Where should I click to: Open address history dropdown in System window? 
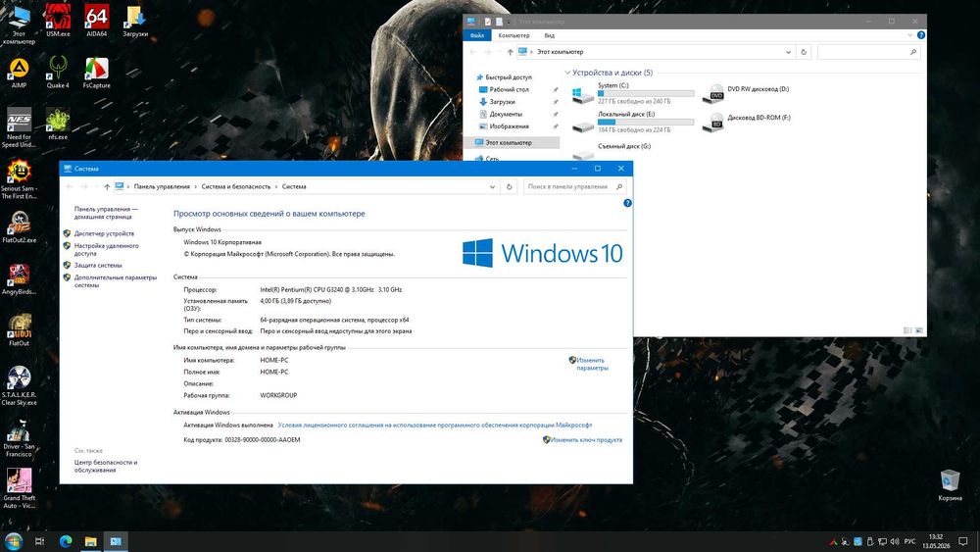coord(493,186)
